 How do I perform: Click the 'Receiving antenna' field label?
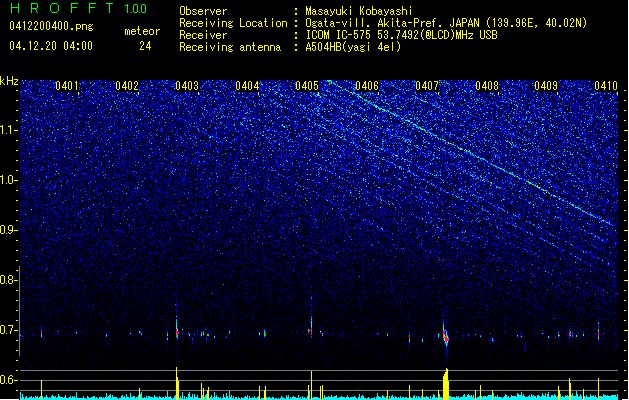[x=230, y=47]
